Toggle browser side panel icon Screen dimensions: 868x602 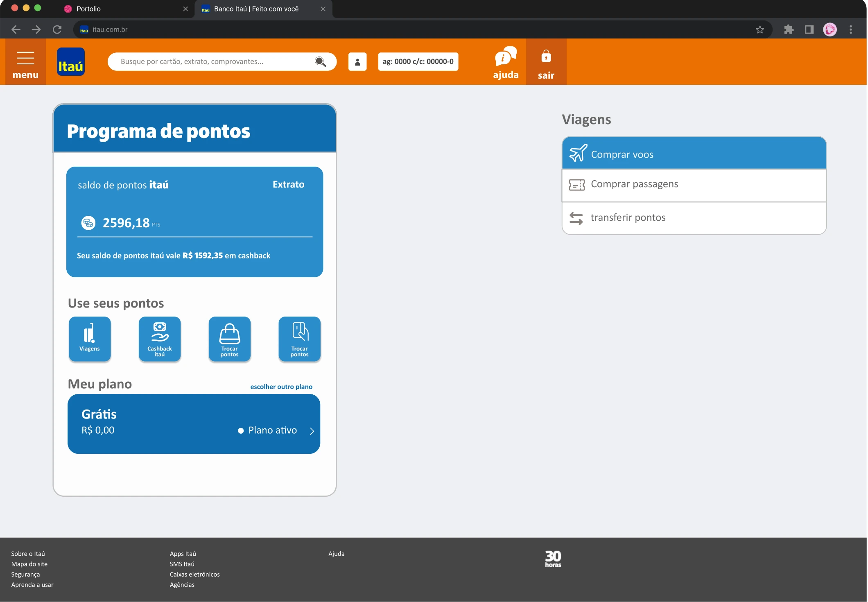click(809, 29)
